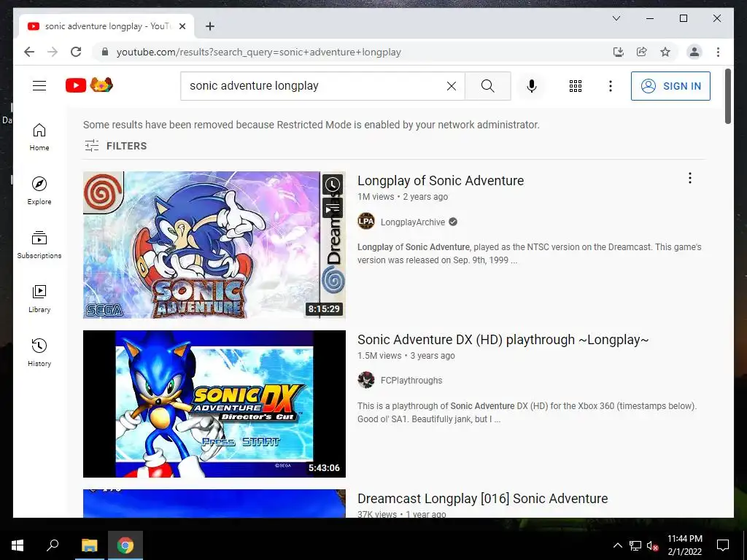Go to YouTube home via the logo
Viewport: 747px width, 560px height.
[88, 85]
